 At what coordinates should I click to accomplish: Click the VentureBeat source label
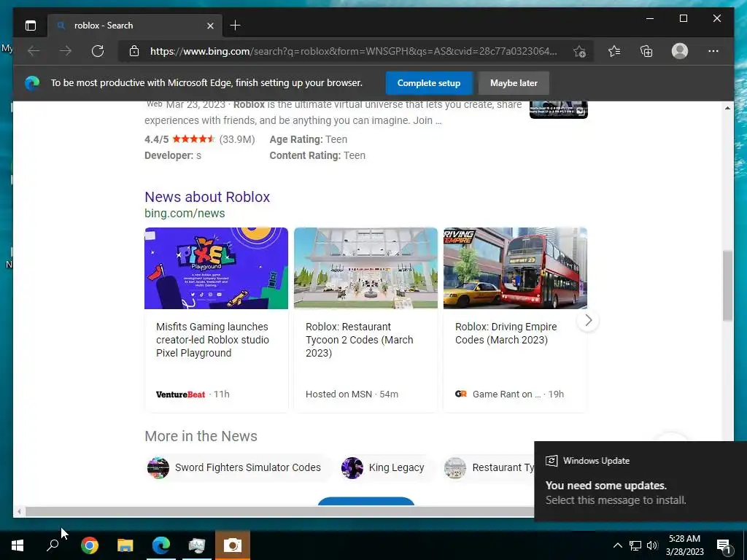181,394
